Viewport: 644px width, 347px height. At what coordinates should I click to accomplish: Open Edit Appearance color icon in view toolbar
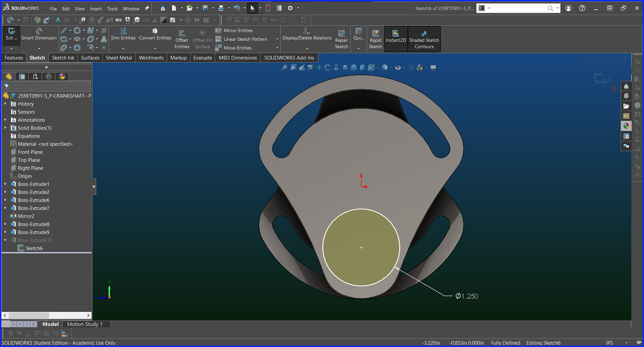pyautogui.click(x=420, y=68)
